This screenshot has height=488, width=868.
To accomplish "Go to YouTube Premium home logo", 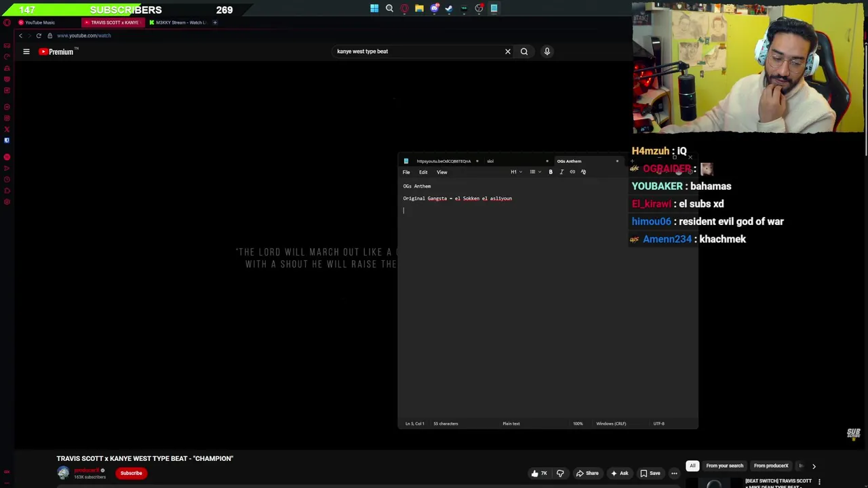I will (x=57, y=52).
